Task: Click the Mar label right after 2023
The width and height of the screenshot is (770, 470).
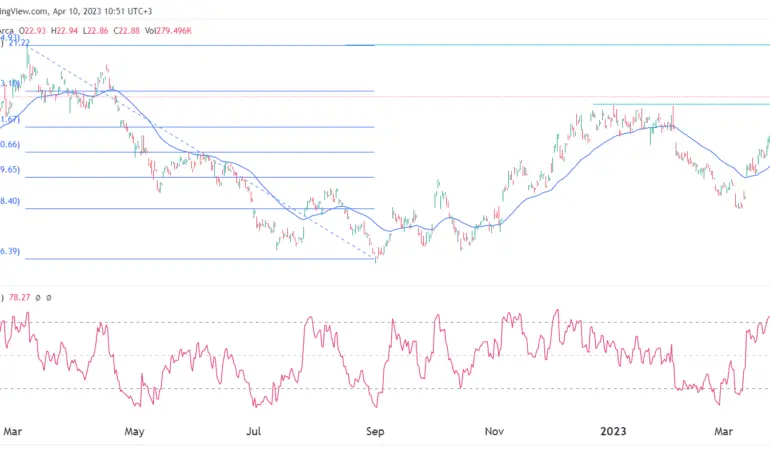Action: 723,431
